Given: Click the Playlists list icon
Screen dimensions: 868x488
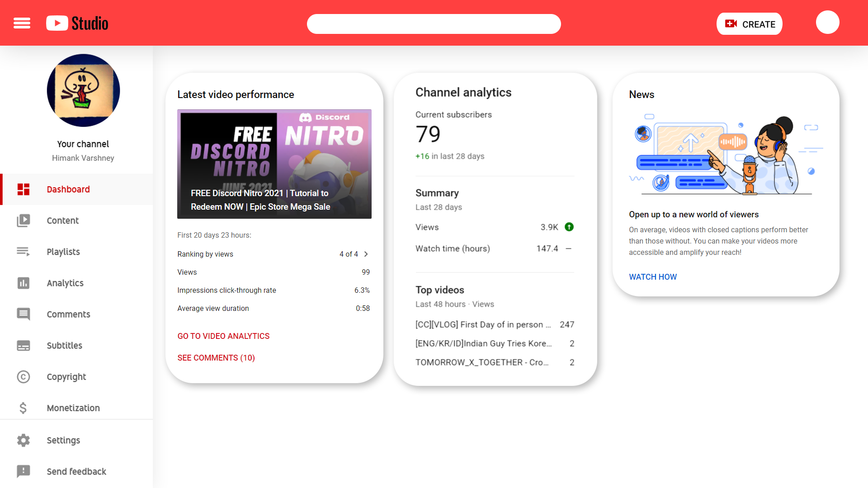Looking at the screenshot, I should (x=24, y=252).
